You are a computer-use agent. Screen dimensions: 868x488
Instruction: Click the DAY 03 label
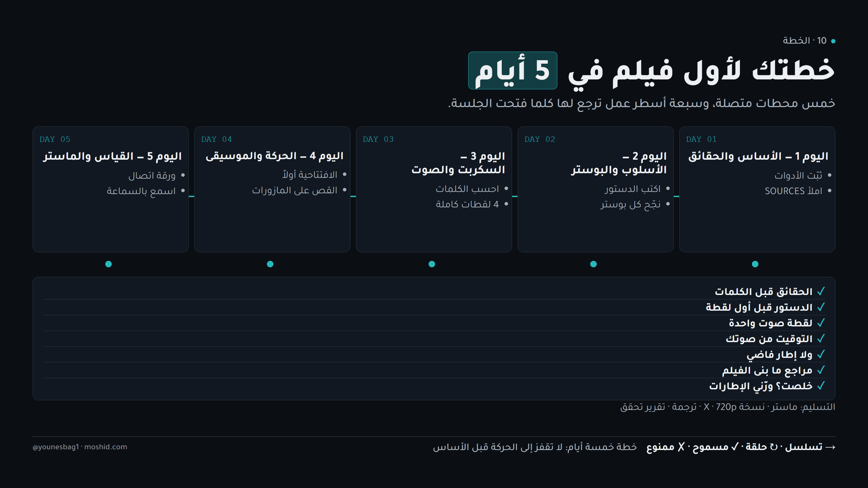coord(378,139)
